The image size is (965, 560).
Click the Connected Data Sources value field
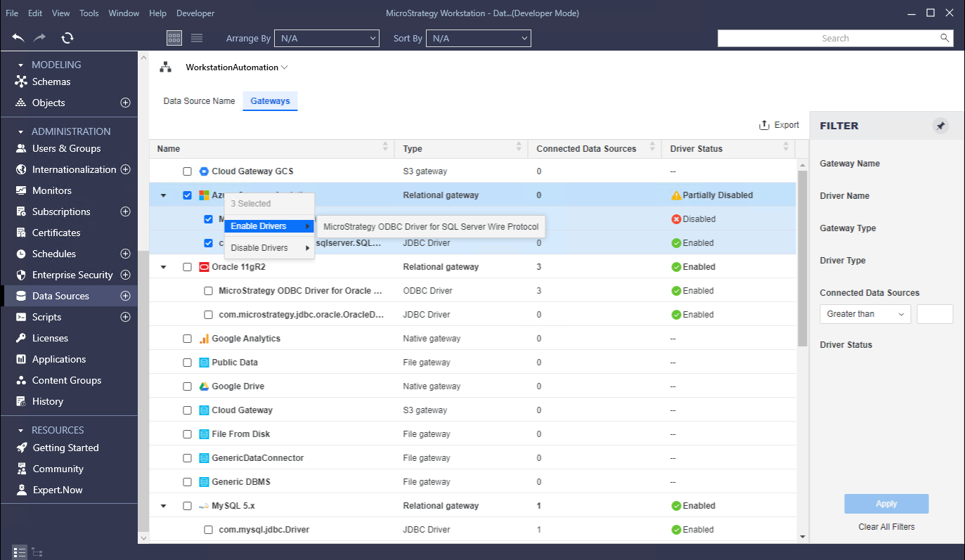[x=935, y=314]
